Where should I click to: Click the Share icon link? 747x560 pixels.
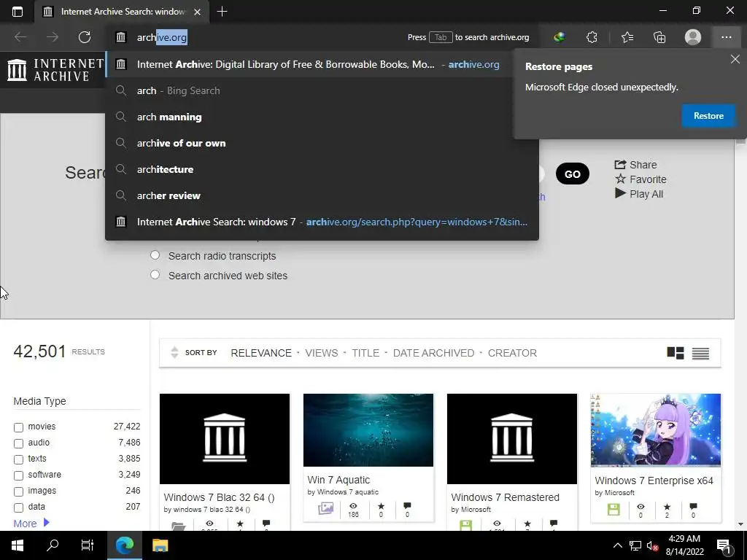tap(635, 165)
